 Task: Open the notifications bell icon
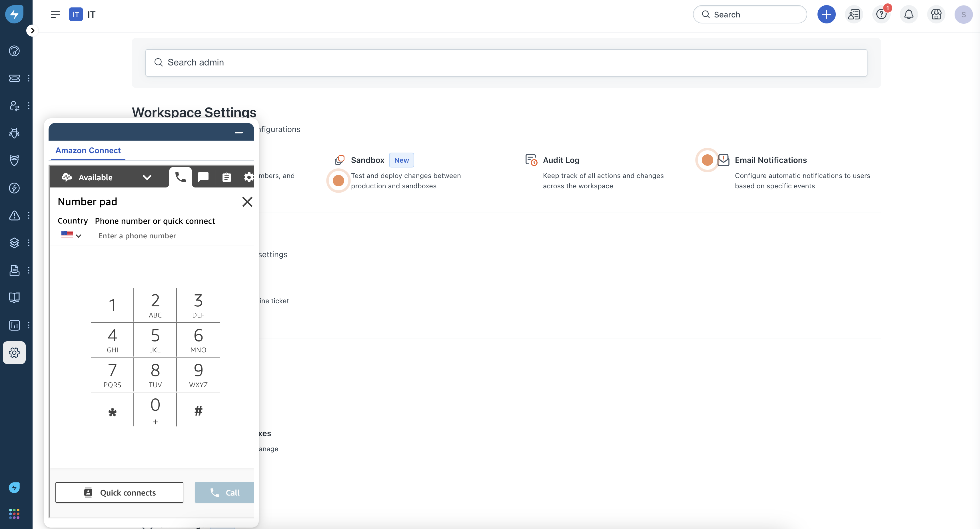[x=909, y=15]
